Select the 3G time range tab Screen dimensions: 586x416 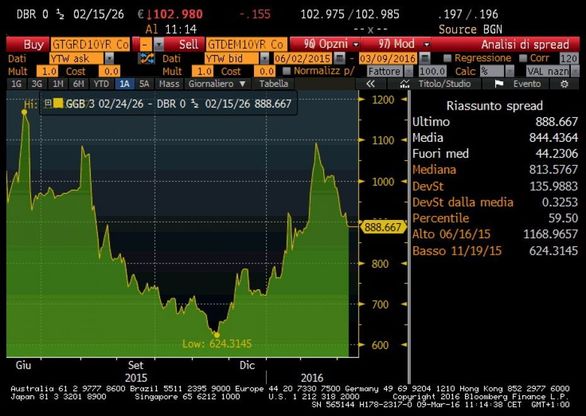[37, 84]
